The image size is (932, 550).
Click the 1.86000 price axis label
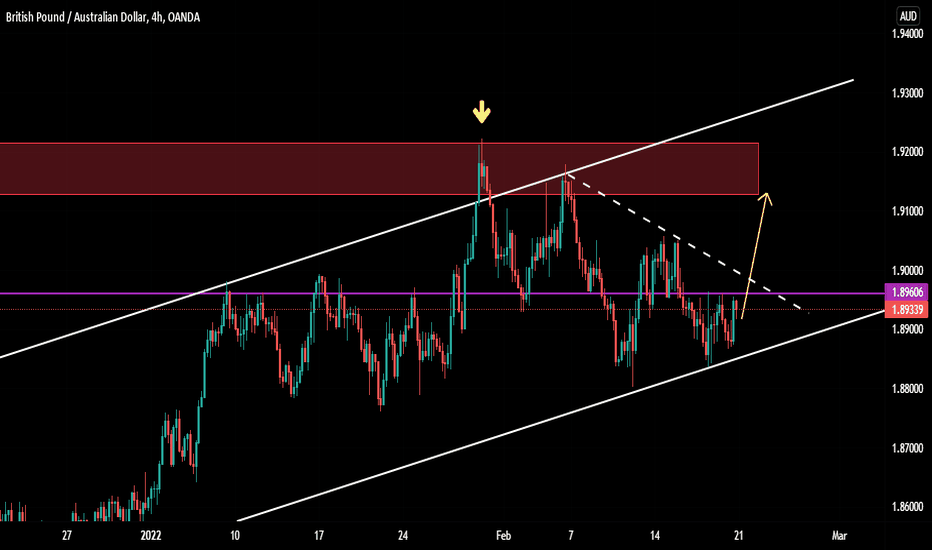pos(907,507)
